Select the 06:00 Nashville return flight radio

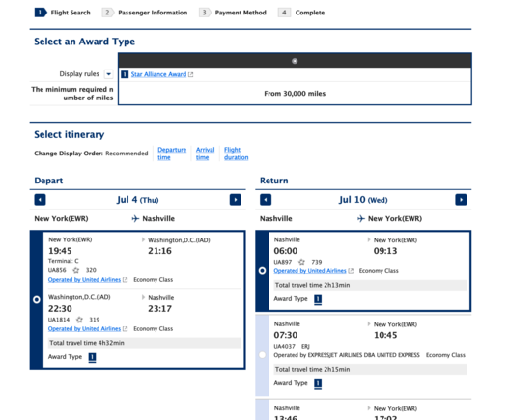click(x=262, y=270)
